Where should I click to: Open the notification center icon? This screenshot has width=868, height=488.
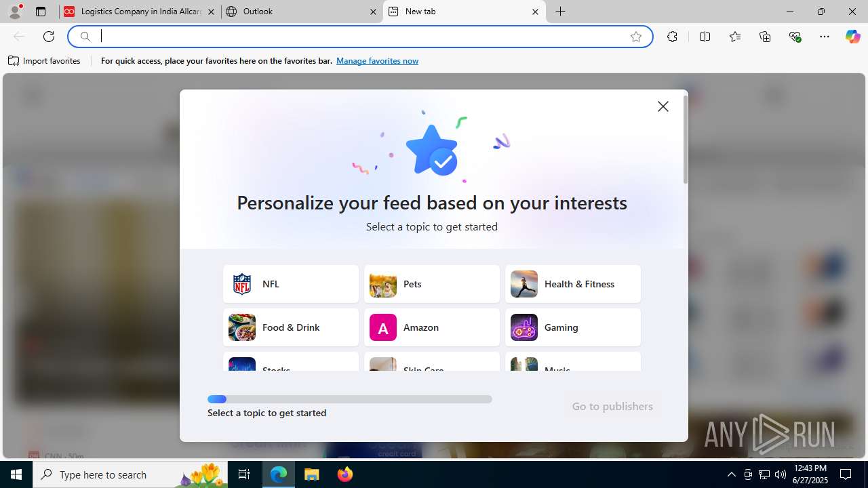(x=846, y=474)
